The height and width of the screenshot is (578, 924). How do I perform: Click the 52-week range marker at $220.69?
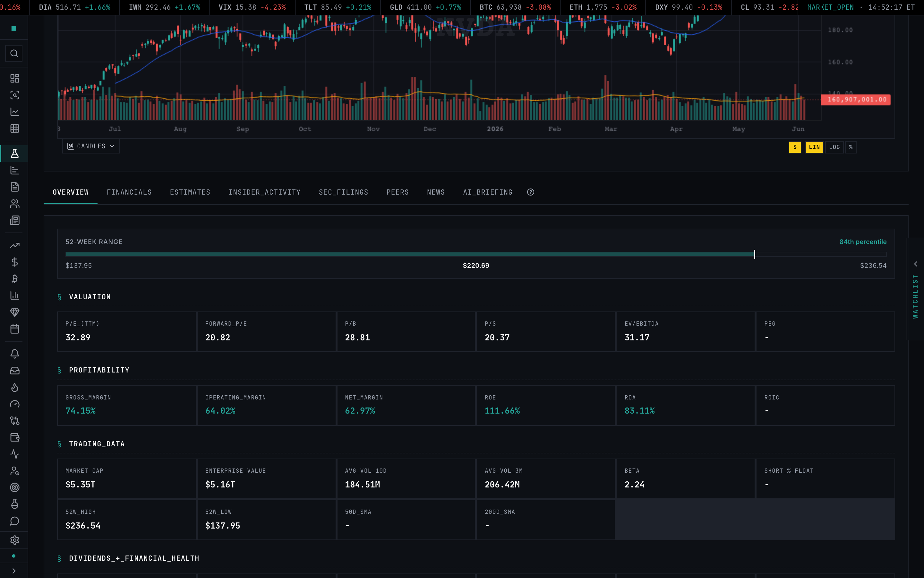755,254
